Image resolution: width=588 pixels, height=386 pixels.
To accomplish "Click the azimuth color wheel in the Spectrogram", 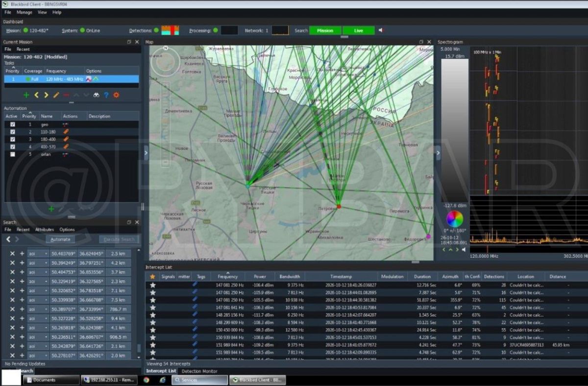I will coord(454,219).
